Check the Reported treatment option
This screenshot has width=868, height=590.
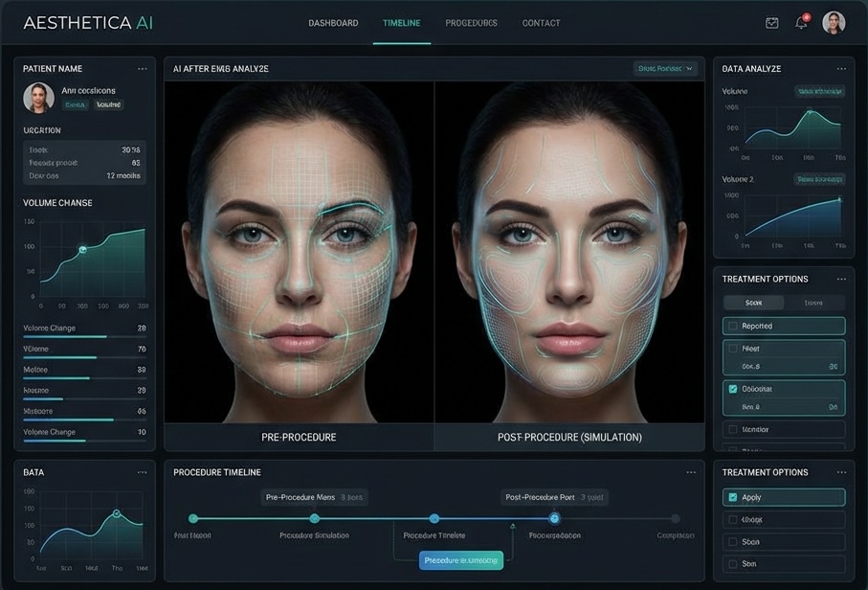tap(735, 326)
